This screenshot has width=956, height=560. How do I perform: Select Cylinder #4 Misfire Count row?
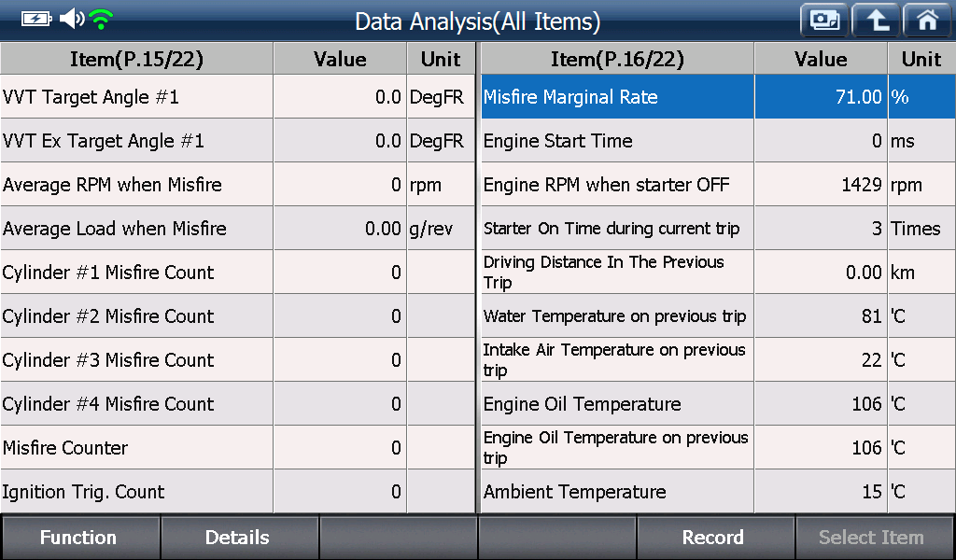(x=237, y=404)
